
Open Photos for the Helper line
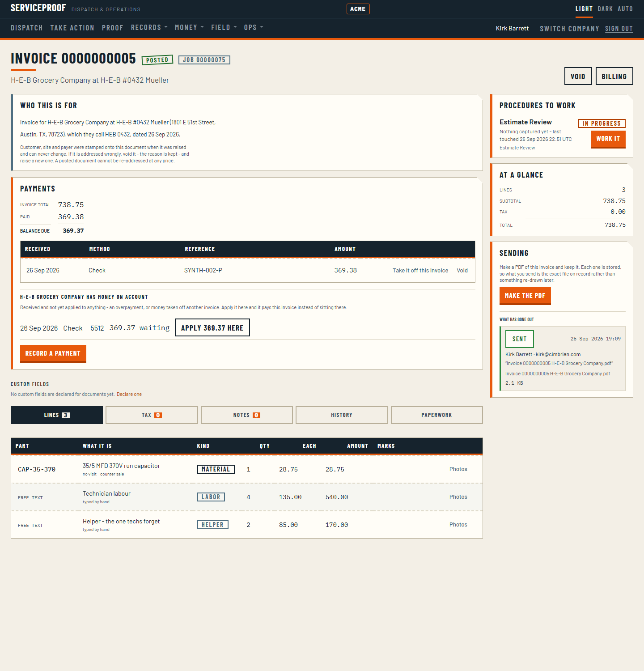coord(458,525)
